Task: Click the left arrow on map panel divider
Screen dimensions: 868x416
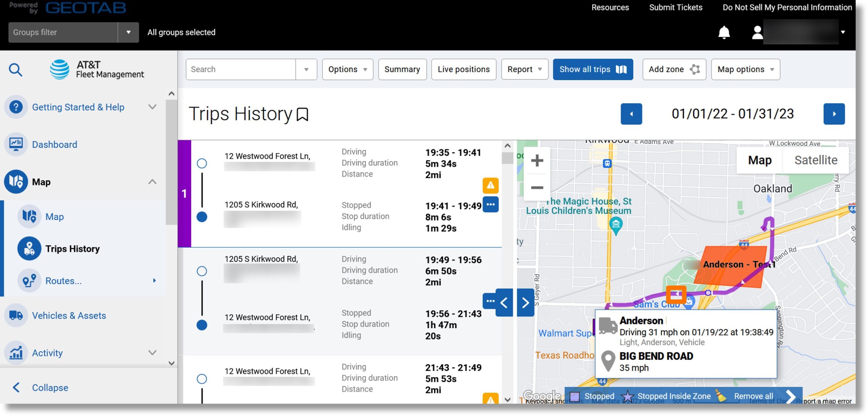Action: [504, 303]
